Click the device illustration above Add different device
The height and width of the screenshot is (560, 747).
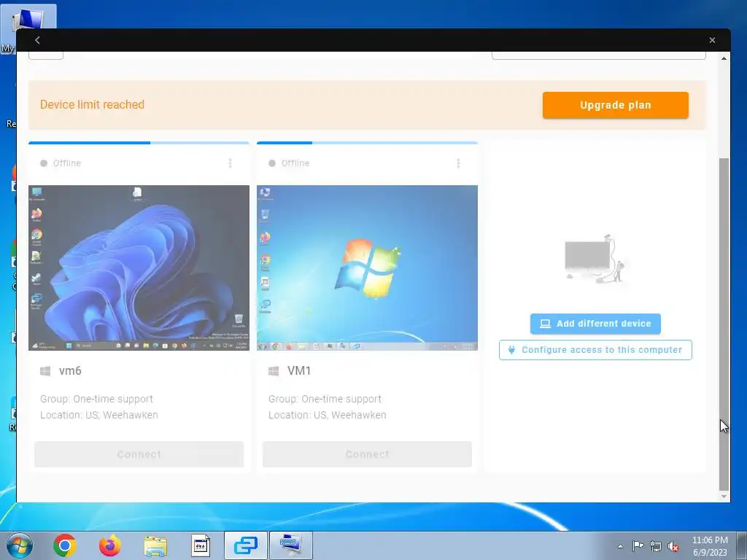tap(595, 260)
